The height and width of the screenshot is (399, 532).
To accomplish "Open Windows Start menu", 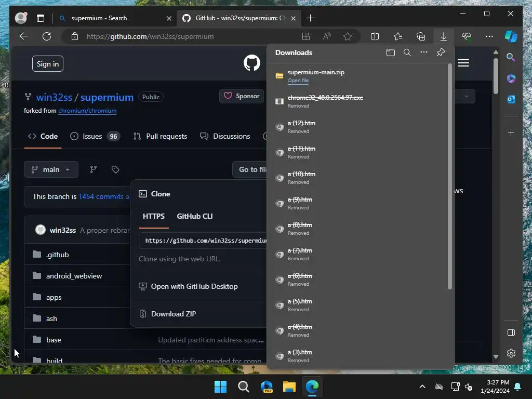I will pos(220,387).
